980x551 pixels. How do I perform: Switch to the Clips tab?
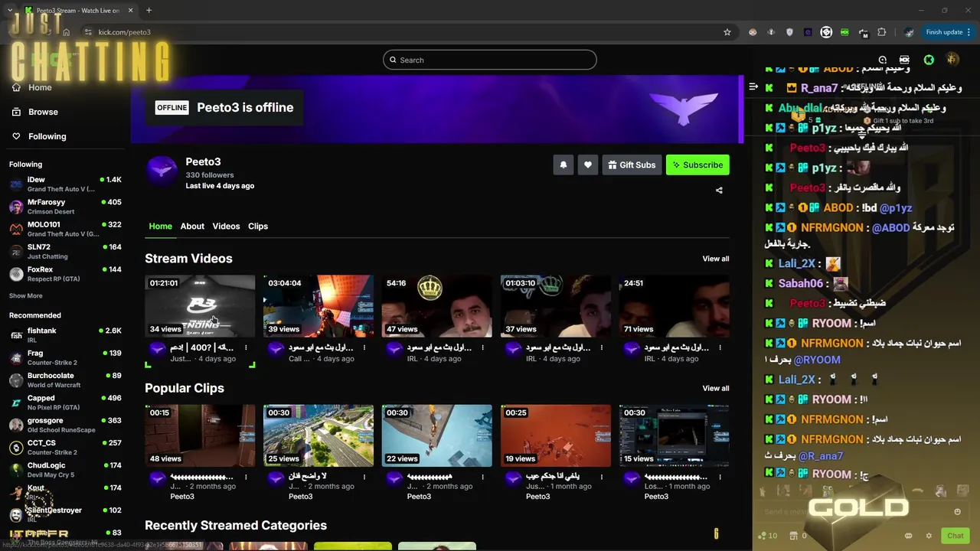(x=258, y=227)
